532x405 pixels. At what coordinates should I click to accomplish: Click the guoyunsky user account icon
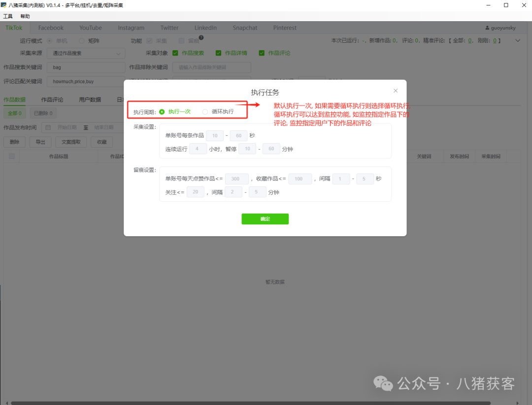click(487, 28)
